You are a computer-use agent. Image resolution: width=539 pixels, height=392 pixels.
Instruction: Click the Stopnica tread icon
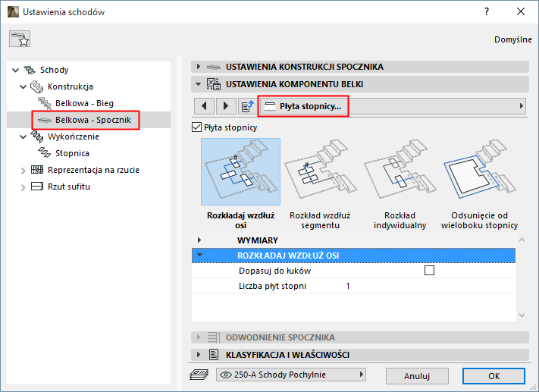pyautogui.click(x=45, y=153)
